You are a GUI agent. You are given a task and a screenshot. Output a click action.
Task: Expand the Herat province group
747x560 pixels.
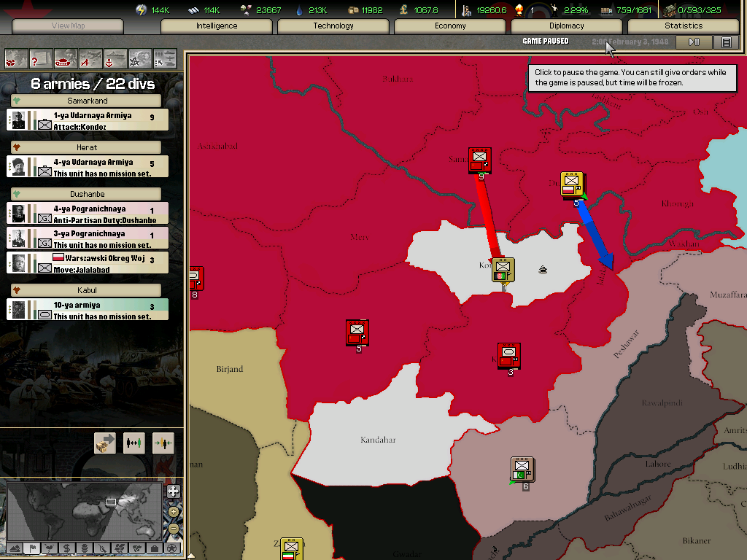point(87,147)
